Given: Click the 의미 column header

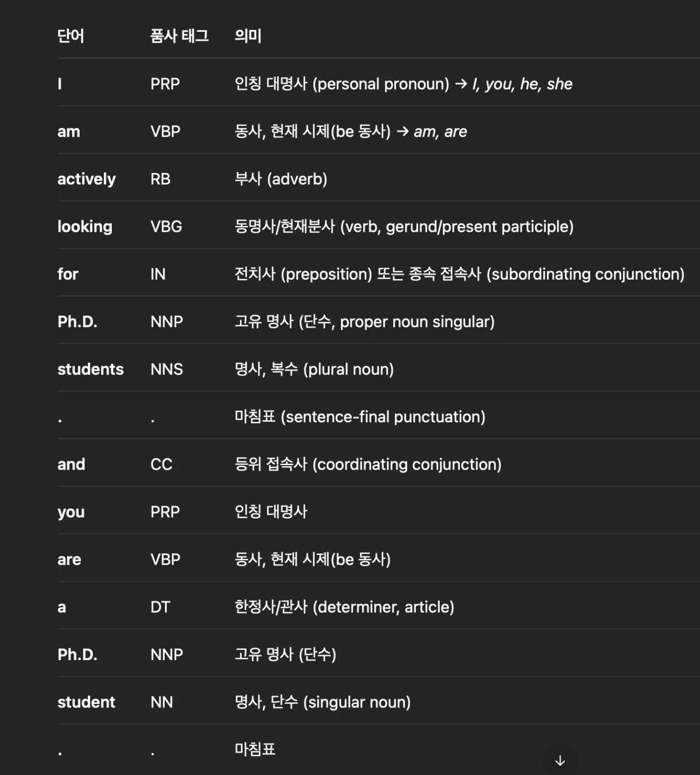Looking at the screenshot, I should [x=248, y=36].
